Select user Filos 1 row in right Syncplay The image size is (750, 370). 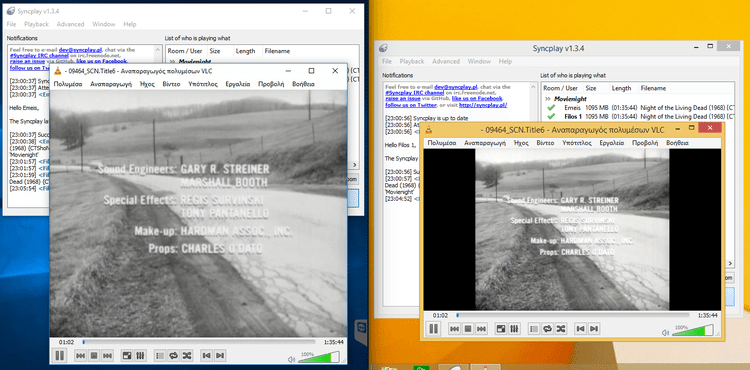(638, 116)
